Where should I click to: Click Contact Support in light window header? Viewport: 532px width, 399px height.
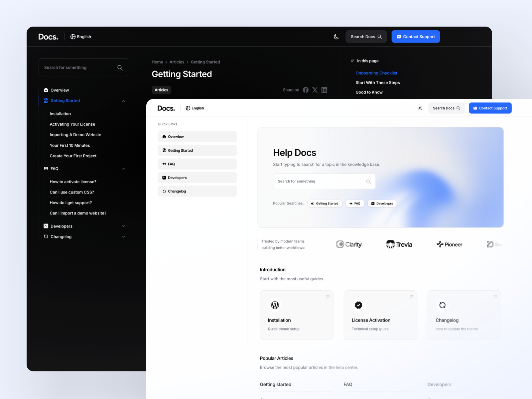pyautogui.click(x=490, y=108)
